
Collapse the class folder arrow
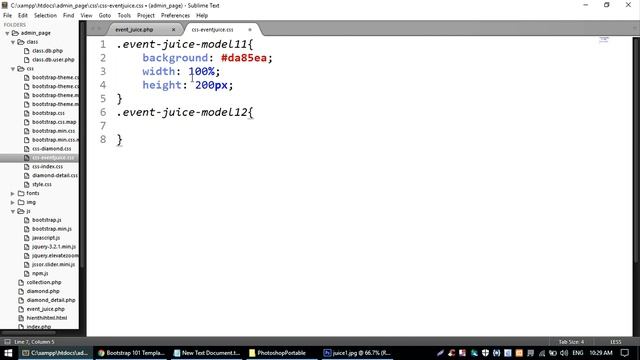(13, 42)
